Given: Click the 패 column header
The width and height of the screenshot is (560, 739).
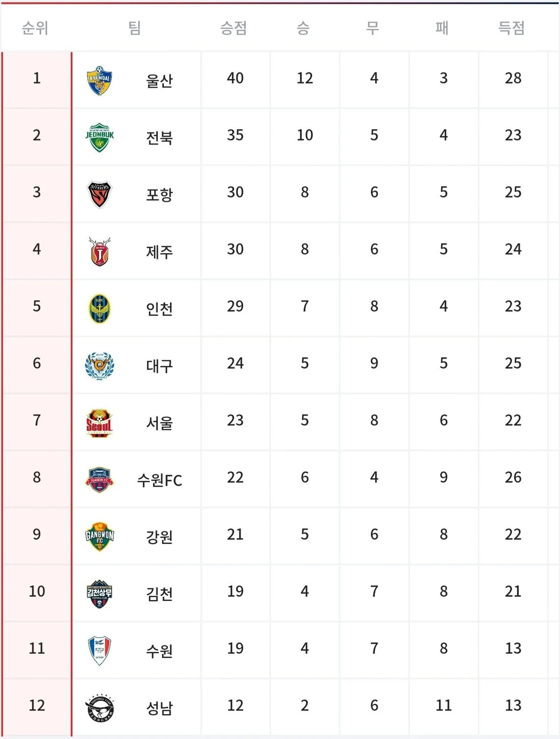Looking at the screenshot, I should [442, 28].
